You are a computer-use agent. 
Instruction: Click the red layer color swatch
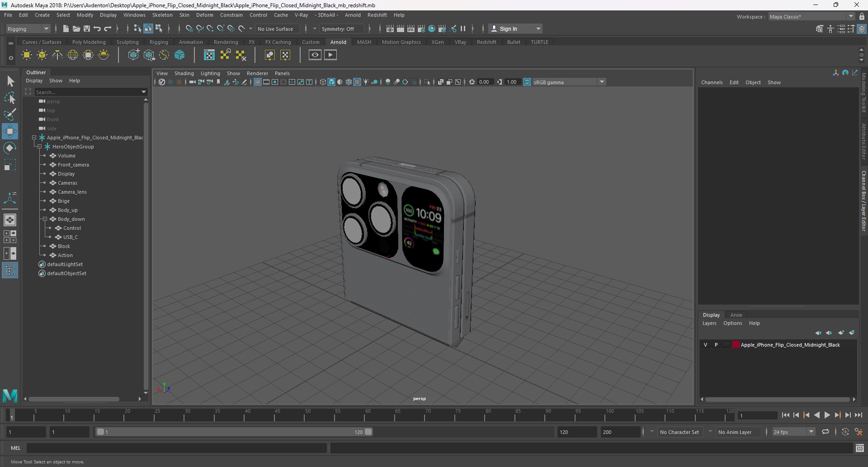click(736, 345)
